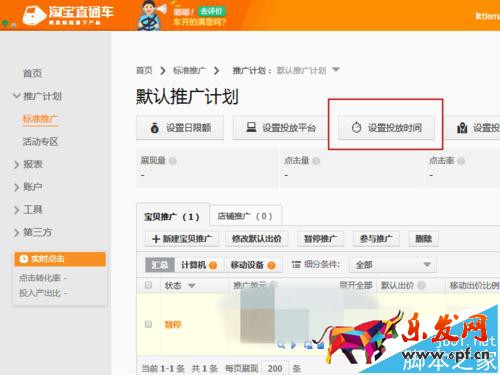Click the stopwatch icon on 设置投放时间

click(x=356, y=127)
